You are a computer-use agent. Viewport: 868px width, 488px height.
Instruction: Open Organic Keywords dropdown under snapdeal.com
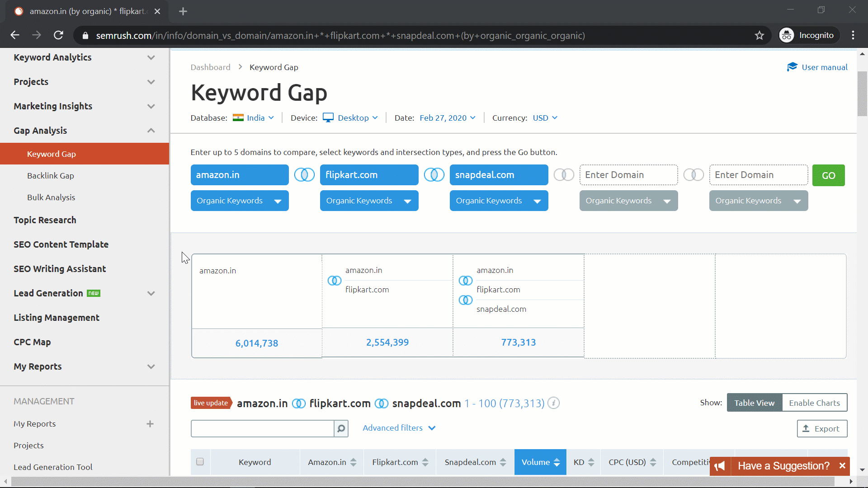click(499, 201)
